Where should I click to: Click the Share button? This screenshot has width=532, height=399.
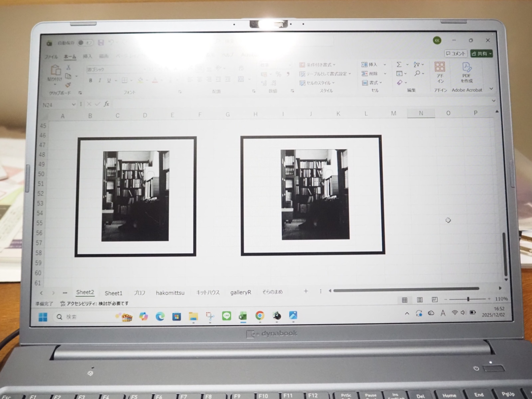(481, 53)
